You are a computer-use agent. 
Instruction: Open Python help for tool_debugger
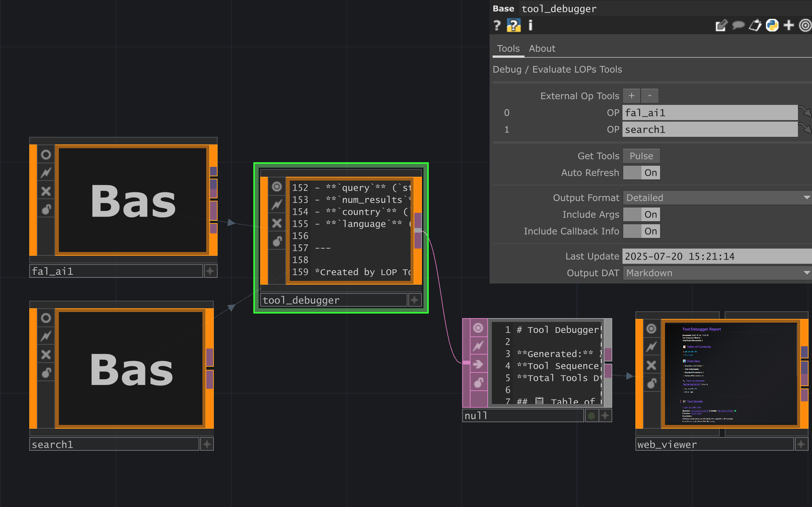(x=513, y=25)
